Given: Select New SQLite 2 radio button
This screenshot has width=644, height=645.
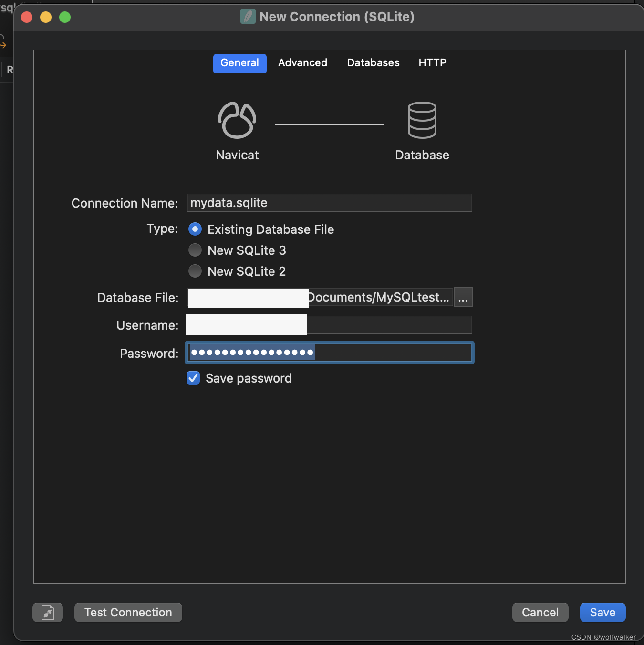Looking at the screenshot, I should [195, 271].
